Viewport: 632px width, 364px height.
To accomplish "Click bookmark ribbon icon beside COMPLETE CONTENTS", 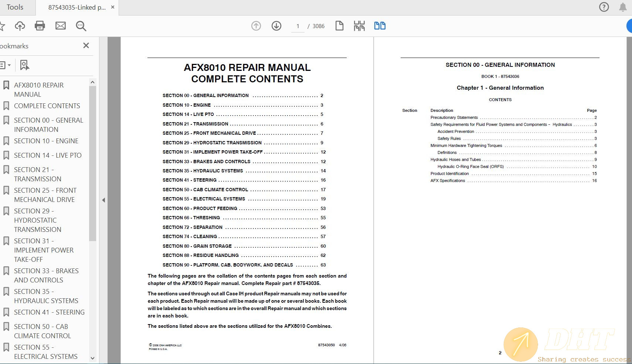I will [x=6, y=106].
